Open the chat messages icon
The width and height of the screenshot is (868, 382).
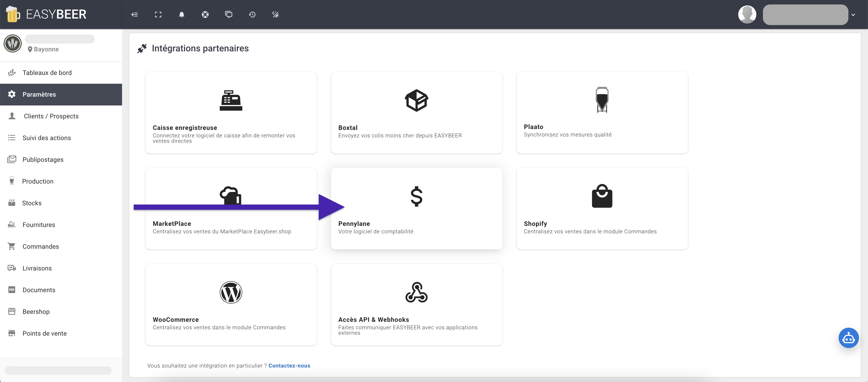[x=229, y=14]
